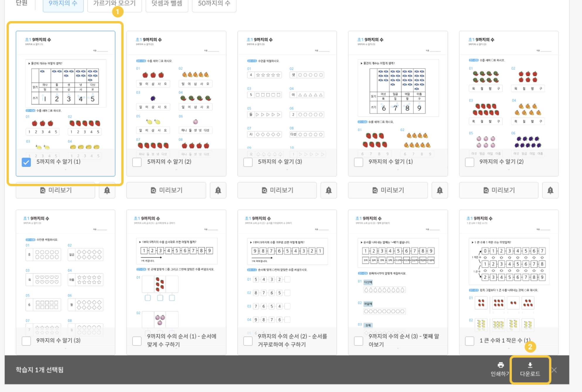Click 미리보기 button for 5까지의 수 알기 (3)

click(x=277, y=190)
